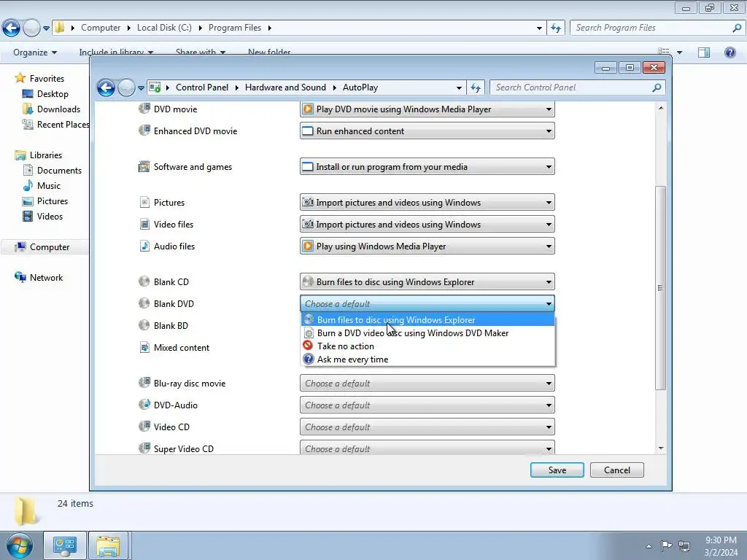Click the Video CD icon
This screenshot has height=560, width=747.
(x=144, y=427)
